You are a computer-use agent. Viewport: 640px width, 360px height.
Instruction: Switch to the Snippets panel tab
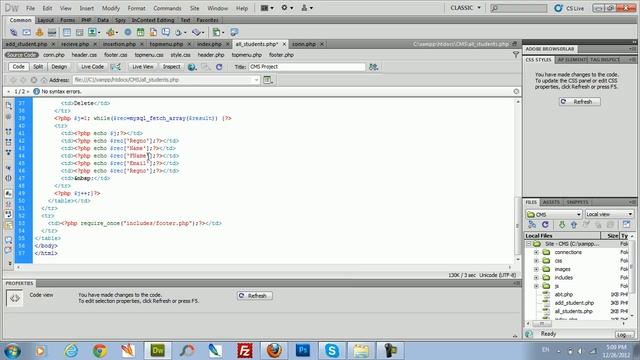[577, 202]
